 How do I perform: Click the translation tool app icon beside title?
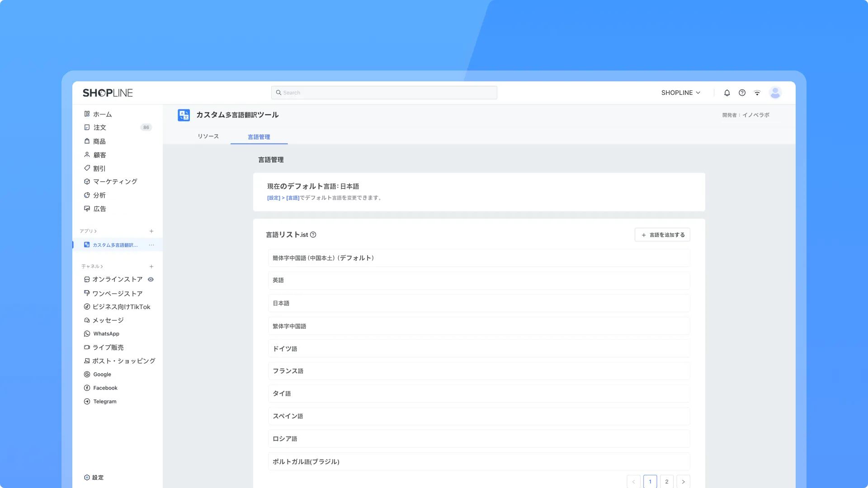pyautogui.click(x=184, y=115)
